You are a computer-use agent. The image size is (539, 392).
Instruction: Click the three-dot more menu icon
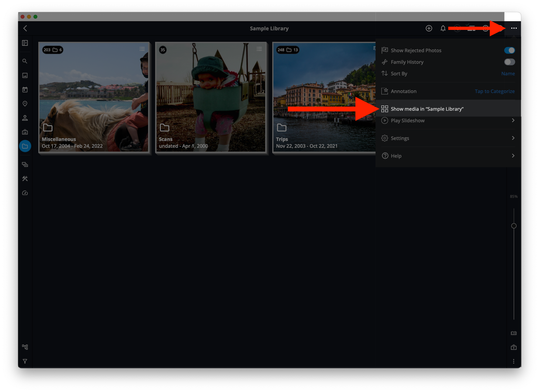coord(514,28)
